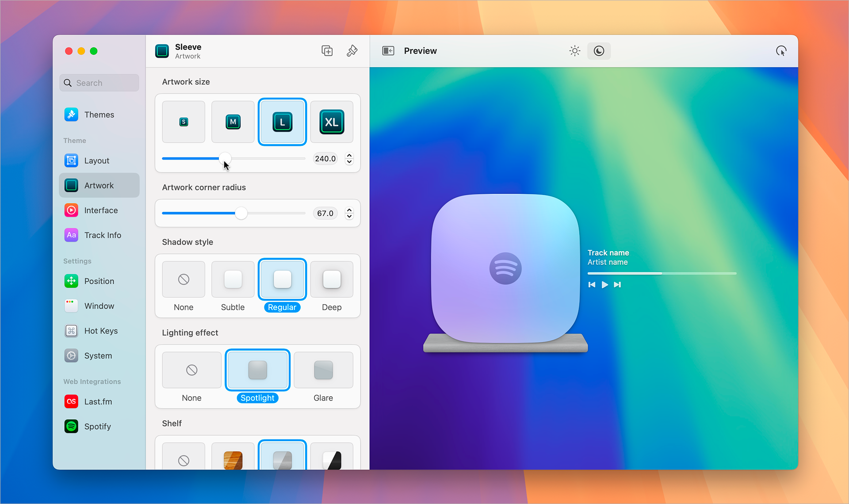Viewport: 849px width, 504px height.
Task: Click the Sleeve app icon in header
Action: (x=162, y=51)
